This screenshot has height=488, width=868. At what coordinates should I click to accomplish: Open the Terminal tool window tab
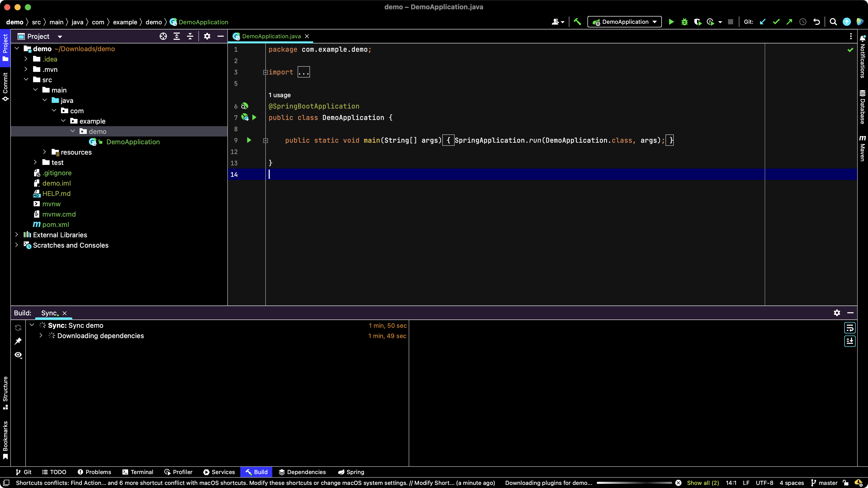(x=138, y=472)
